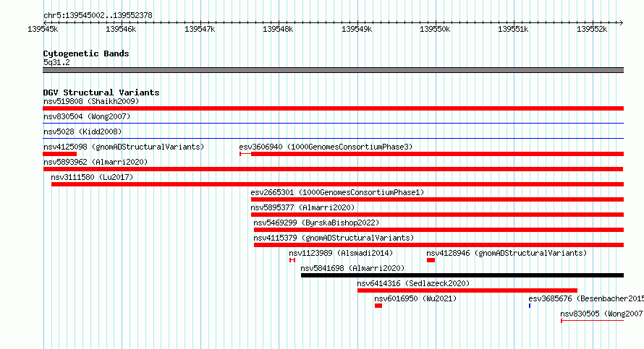Click the nsv5469299 (ByrskaBishop2022) label
The width and height of the screenshot is (644, 349).
point(316,223)
